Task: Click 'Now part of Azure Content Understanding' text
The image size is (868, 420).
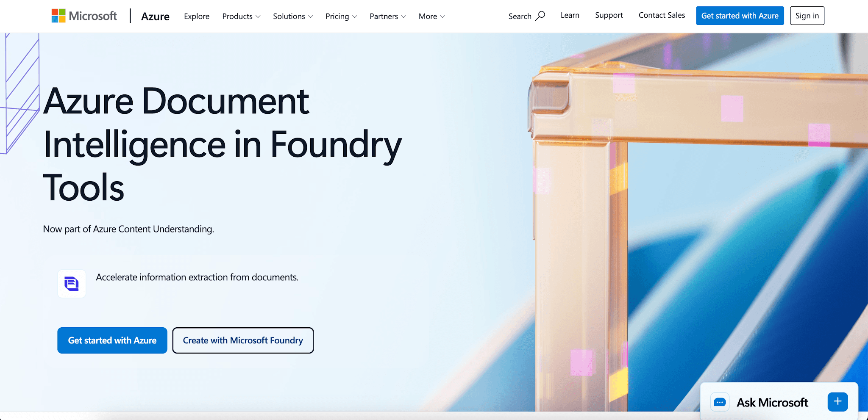Action: pos(128,229)
